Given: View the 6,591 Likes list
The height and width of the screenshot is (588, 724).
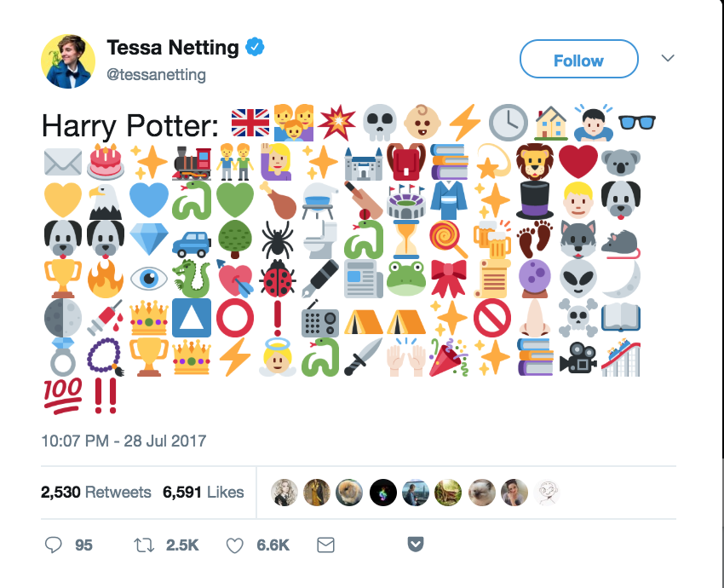Looking at the screenshot, I should [x=204, y=493].
